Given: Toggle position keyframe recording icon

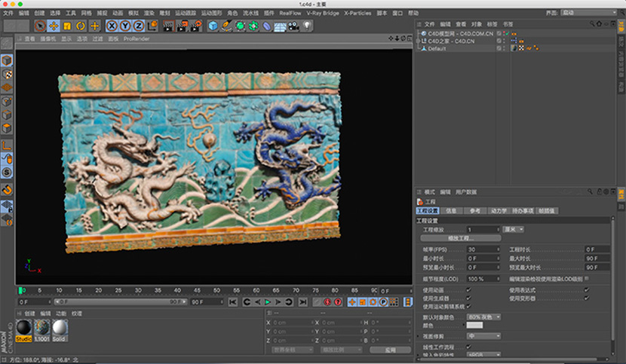Looking at the screenshot, I should pyautogui.click(x=351, y=302).
